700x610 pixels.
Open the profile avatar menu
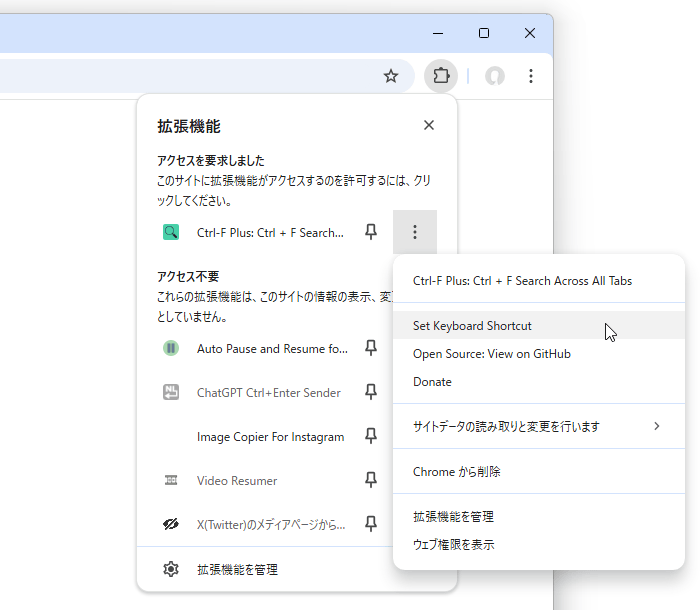tap(495, 76)
